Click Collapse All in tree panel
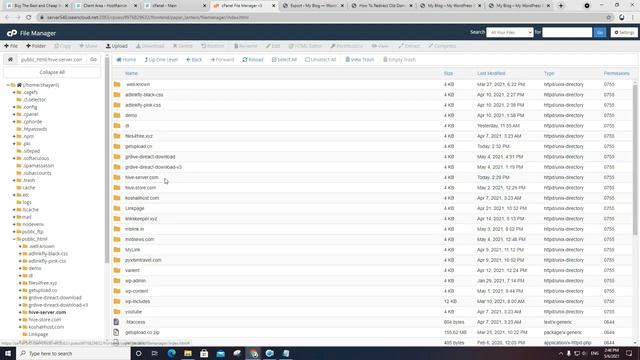 point(52,72)
